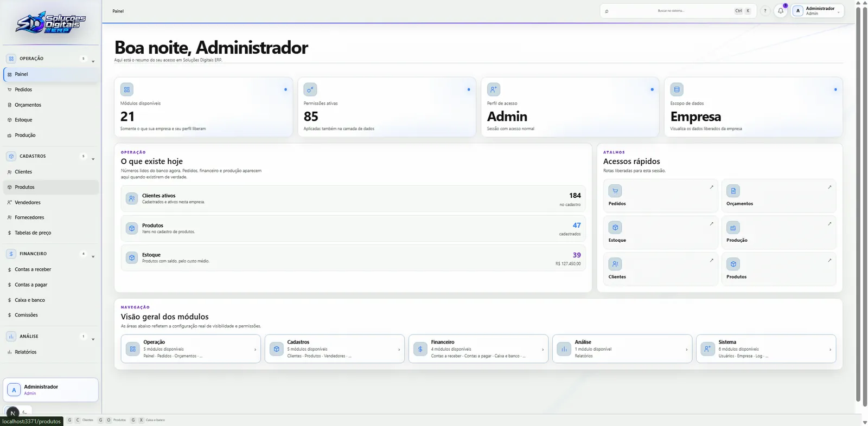868x426 pixels.
Task: Open Fornecedores in the sidebar
Action: [51, 217]
